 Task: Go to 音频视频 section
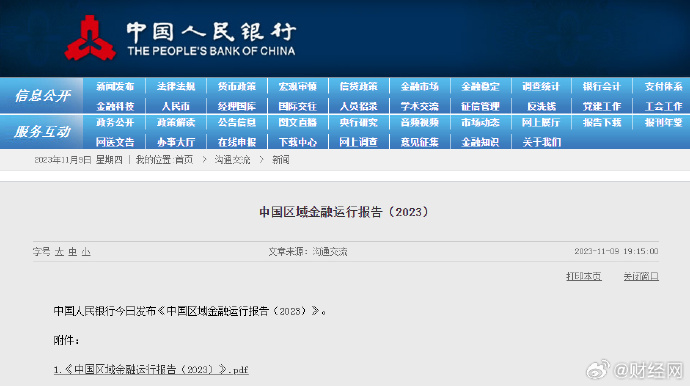(419, 122)
